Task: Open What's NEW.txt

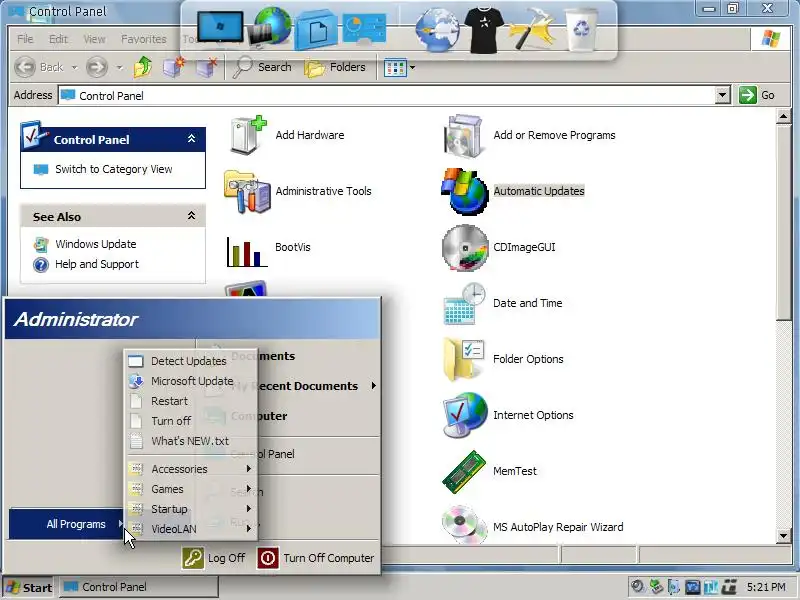Action: pos(191,441)
